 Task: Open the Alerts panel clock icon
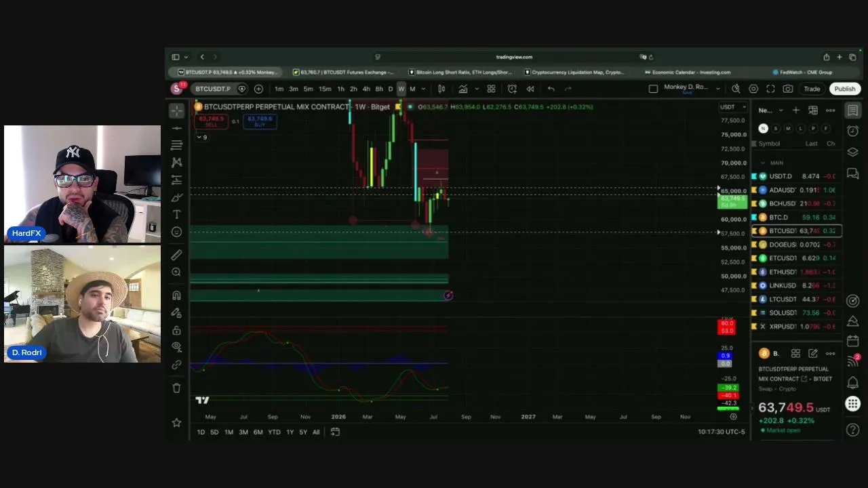(853, 131)
